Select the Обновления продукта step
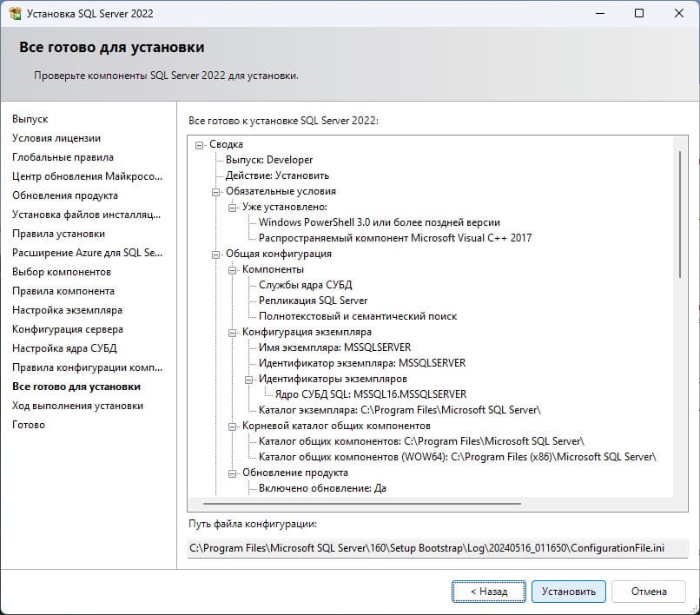 click(65, 195)
